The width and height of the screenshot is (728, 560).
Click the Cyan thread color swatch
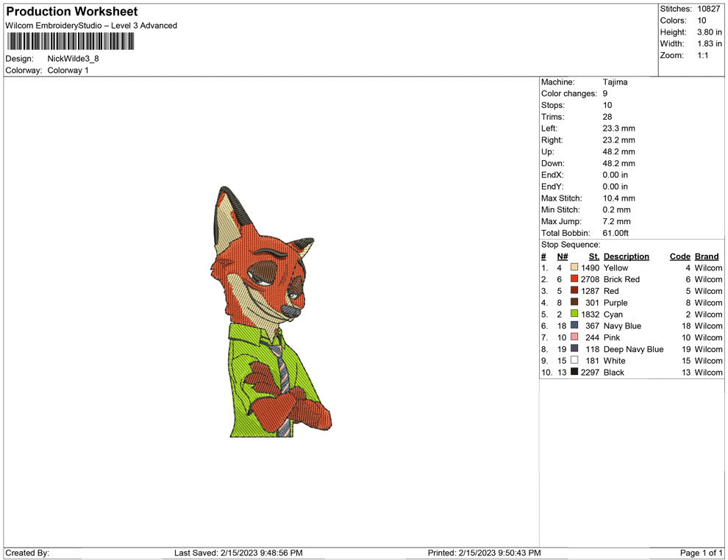[x=574, y=314]
